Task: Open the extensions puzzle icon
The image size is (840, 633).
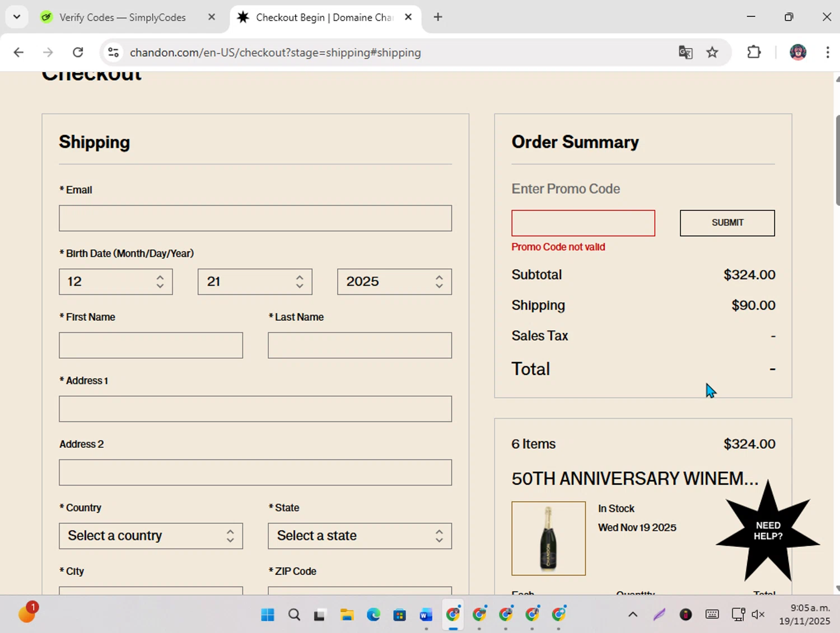Action: [x=754, y=52]
